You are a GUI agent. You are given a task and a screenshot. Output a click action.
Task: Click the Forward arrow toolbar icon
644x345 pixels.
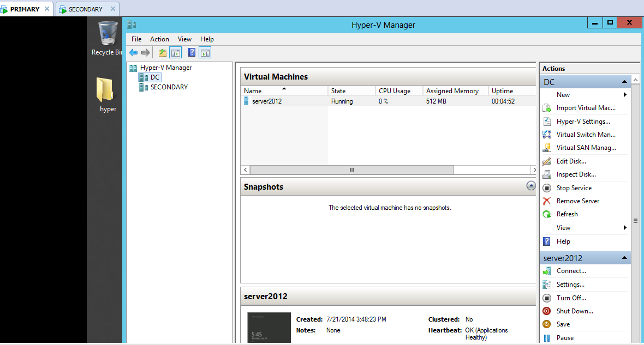point(145,52)
